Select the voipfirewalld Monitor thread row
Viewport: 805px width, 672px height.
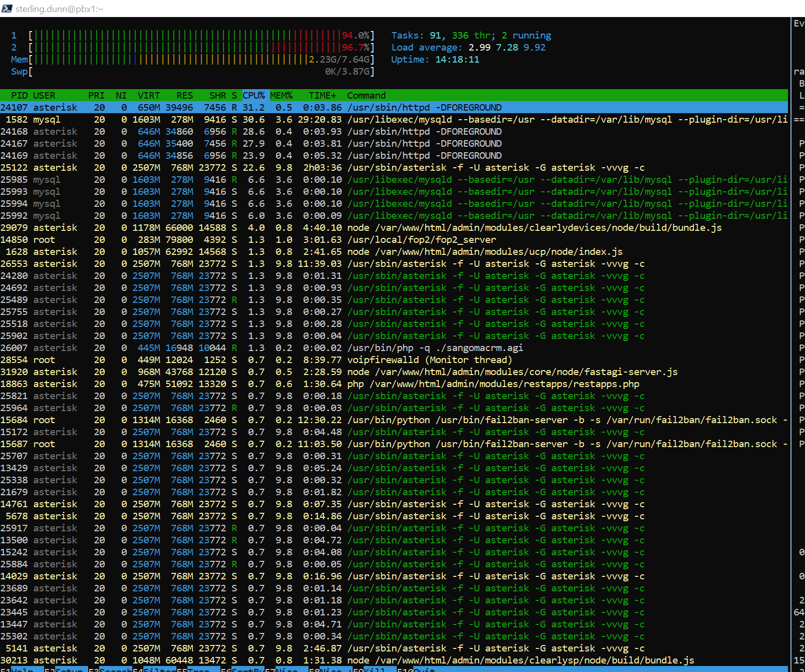[x=394, y=360]
